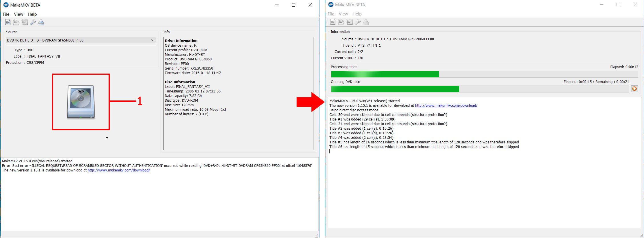Viewport: 644px width, 243px height.
Task: Click 'Disc Information' heading in Info panel
Action: pyautogui.click(x=180, y=82)
